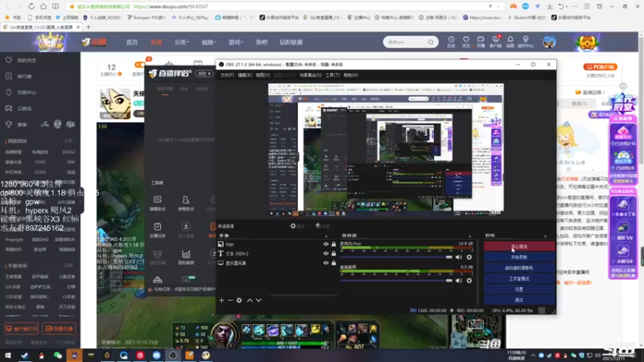Click the orange PC客户端 button

pos(600,67)
